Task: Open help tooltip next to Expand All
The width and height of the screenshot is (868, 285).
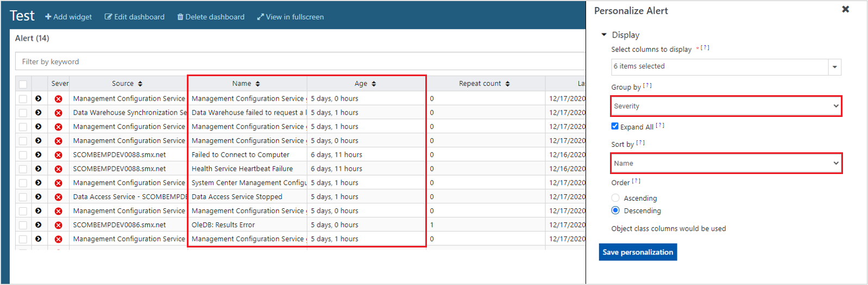Action: (x=660, y=125)
